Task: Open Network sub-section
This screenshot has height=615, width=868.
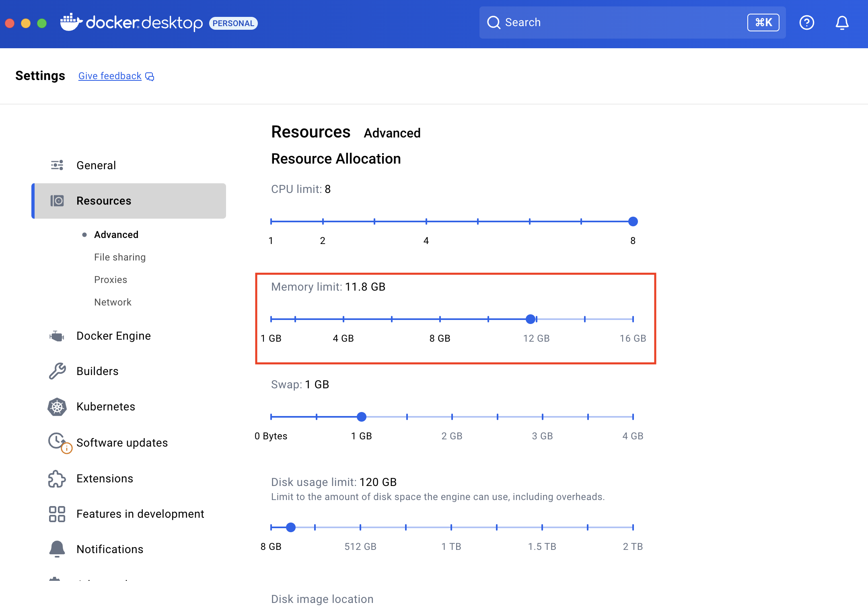Action: coord(113,302)
